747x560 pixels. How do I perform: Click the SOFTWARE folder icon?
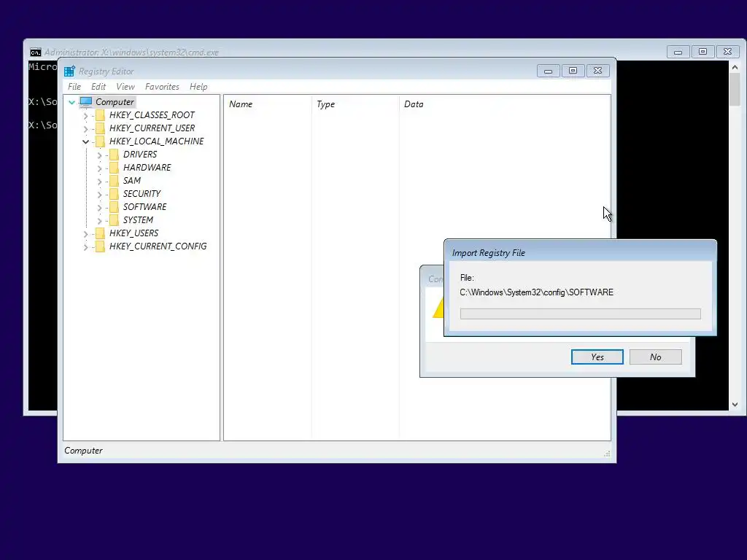[114, 206]
